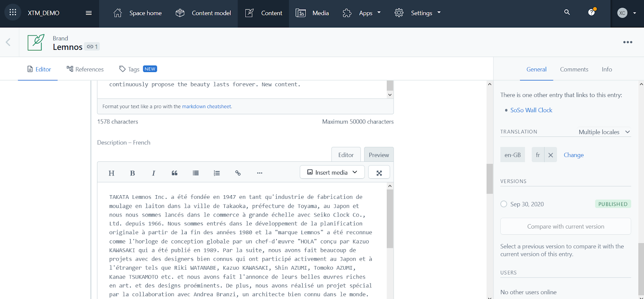Screen dimensions: 644x299
Task: Open the apps grid launcher icon
Action: click(x=13, y=12)
